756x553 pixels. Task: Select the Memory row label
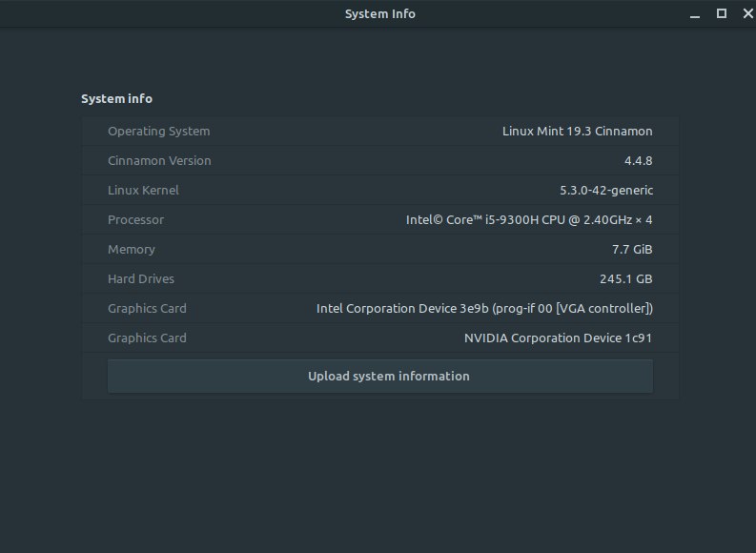(132, 249)
